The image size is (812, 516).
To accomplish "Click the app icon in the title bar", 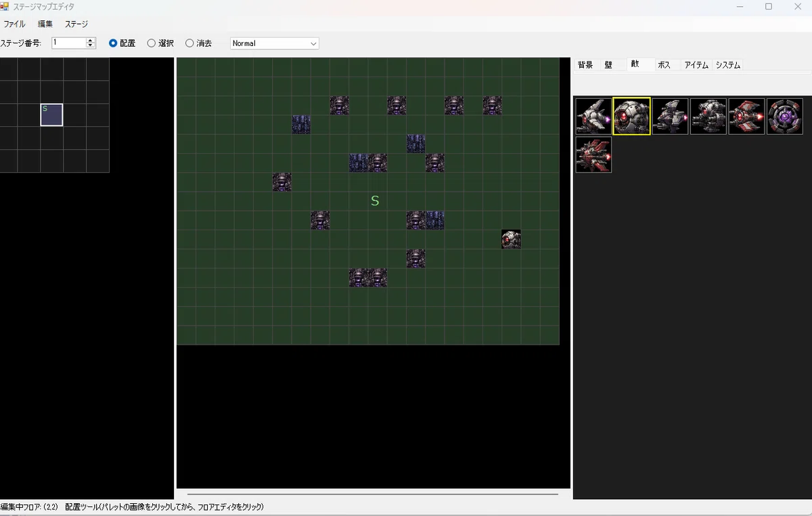I will click(5, 7).
